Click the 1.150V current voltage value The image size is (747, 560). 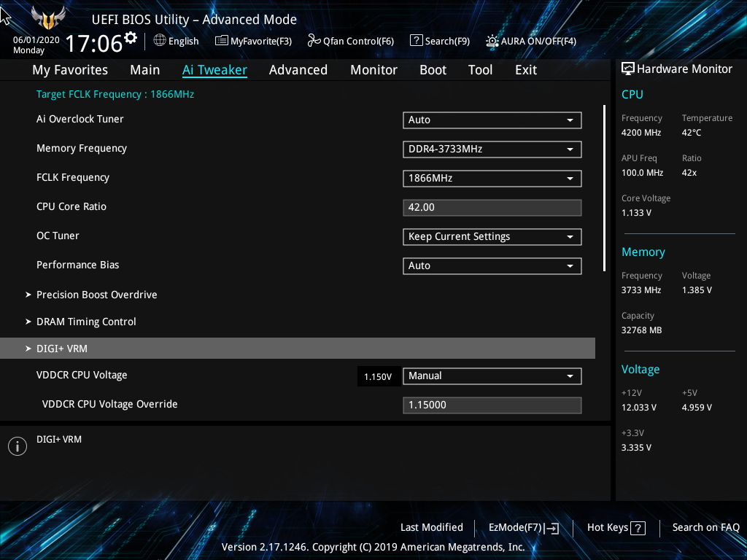point(378,377)
